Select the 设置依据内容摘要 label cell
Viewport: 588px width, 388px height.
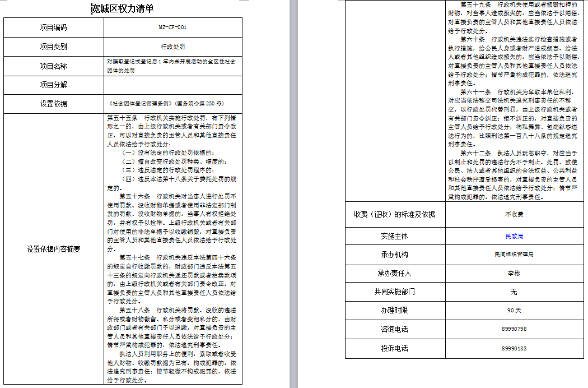(x=54, y=249)
